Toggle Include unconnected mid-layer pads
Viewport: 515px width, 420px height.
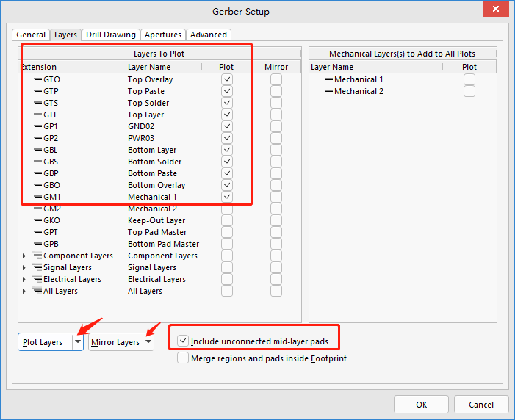point(183,341)
